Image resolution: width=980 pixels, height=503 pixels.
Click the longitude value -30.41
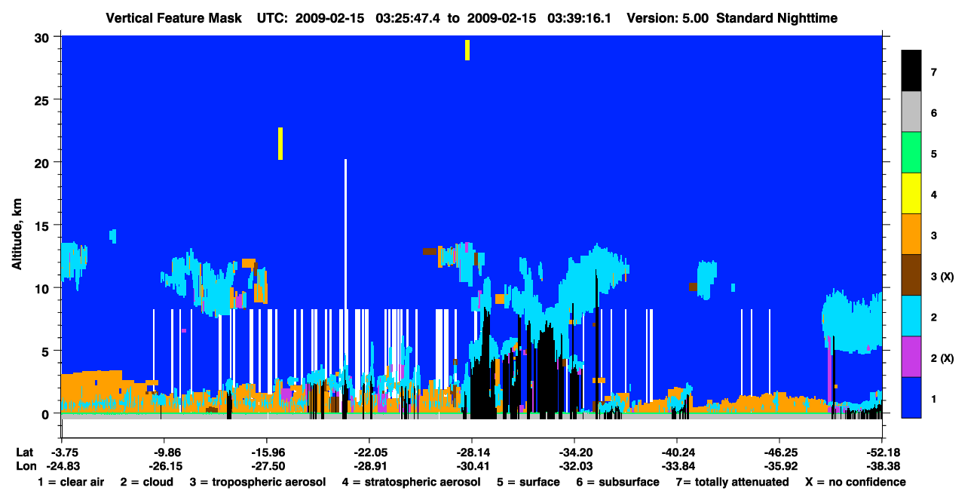pos(471,466)
